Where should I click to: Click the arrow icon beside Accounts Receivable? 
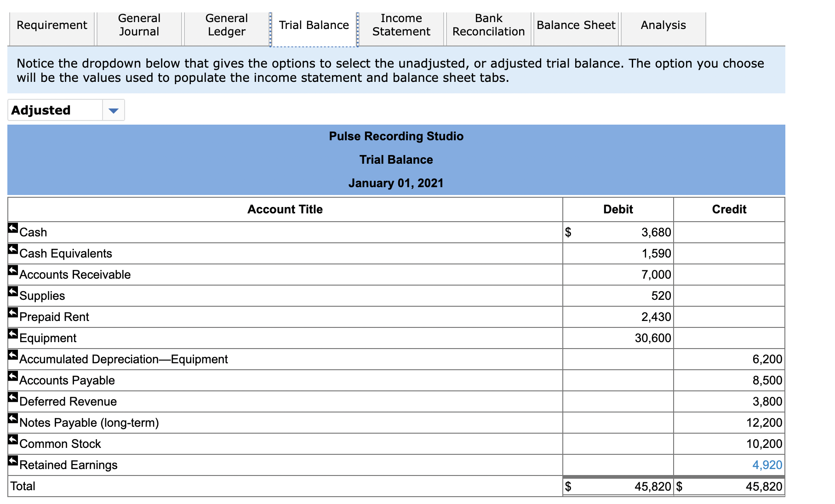13,270
